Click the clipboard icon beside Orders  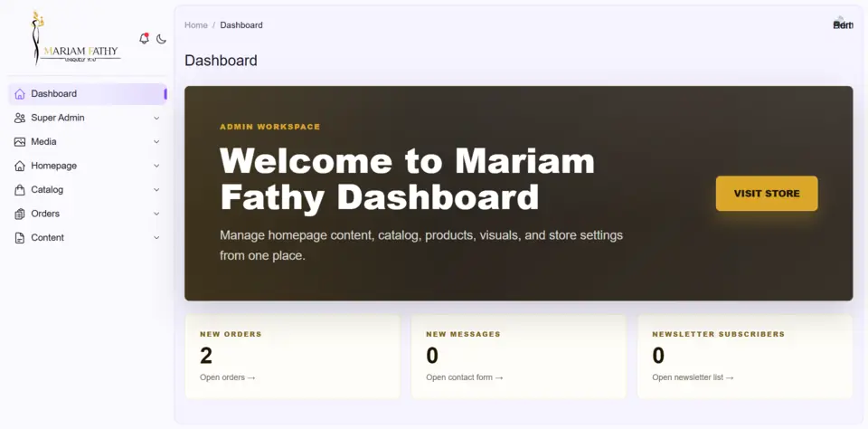(20, 214)
